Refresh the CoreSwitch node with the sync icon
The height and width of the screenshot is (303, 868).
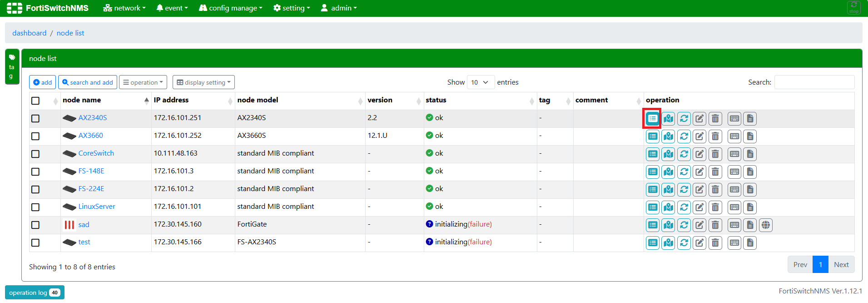(x=684, y=154)
